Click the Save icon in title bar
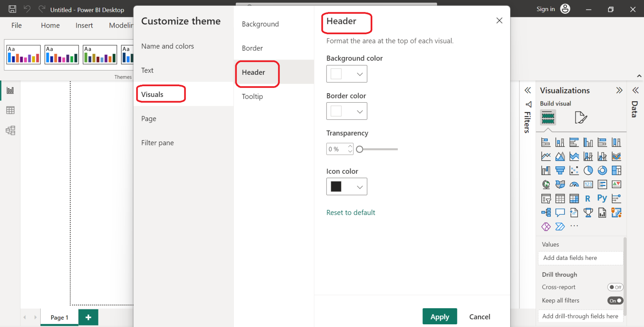Screen dimensions: 644x327 tap(12, 9)
